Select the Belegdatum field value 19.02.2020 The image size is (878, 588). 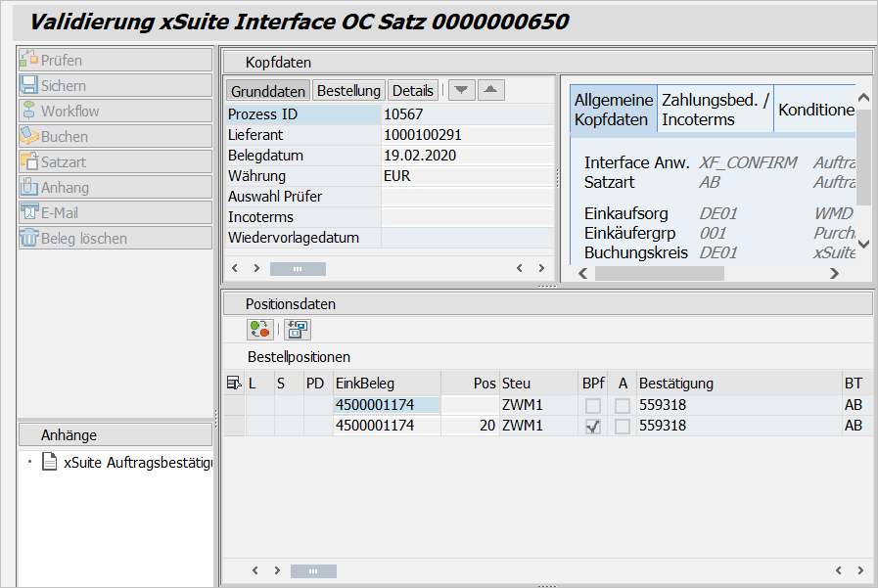click(x=467, y=156)
